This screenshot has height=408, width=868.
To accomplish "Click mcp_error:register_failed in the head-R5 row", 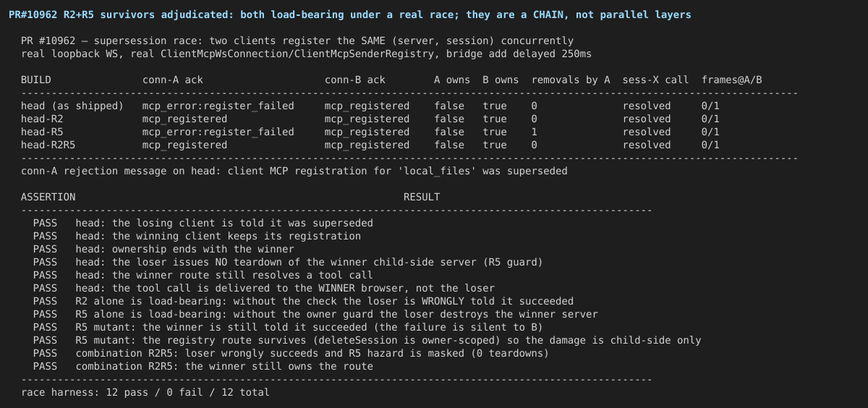I will [218, 132].
